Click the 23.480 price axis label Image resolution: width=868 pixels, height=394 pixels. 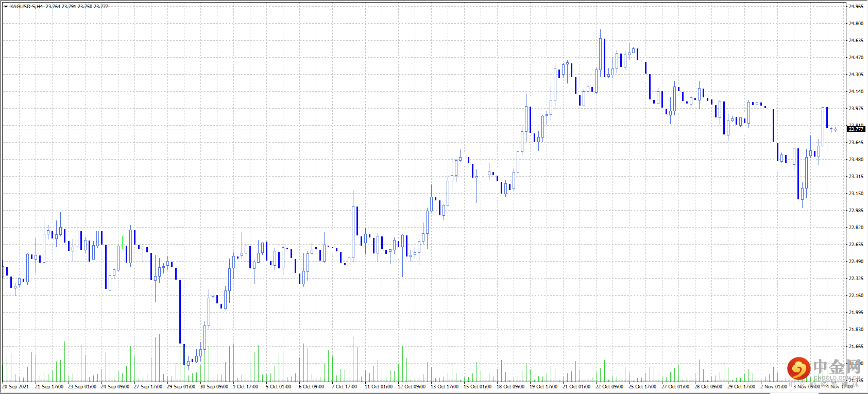click(856, 160)
